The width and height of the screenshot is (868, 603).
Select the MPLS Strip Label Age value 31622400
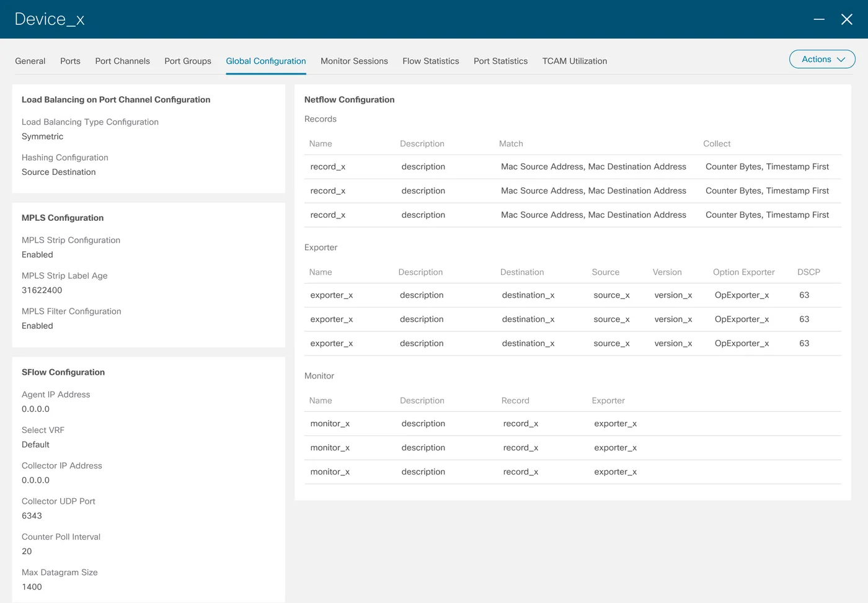point(42,290)
